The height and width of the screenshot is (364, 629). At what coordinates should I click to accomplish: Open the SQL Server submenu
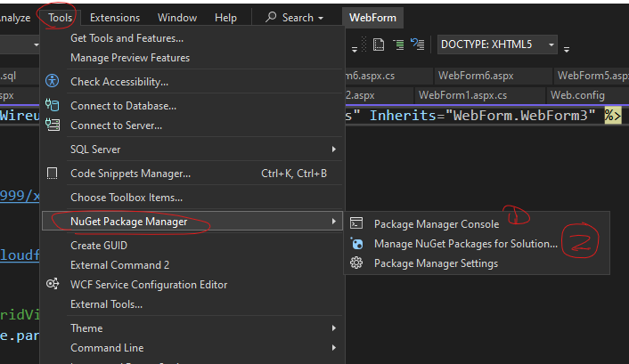coord(192,150)
